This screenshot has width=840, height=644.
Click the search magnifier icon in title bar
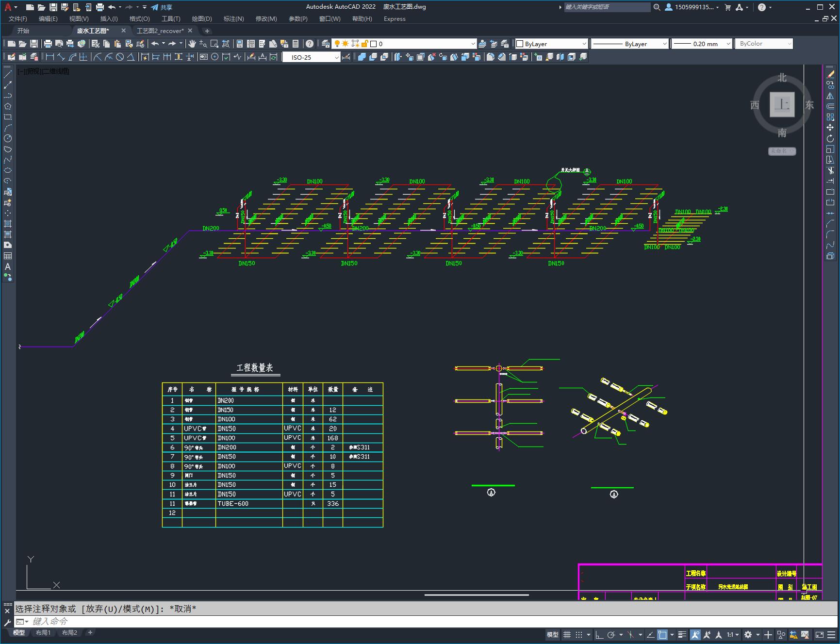[x=657, y=7]
